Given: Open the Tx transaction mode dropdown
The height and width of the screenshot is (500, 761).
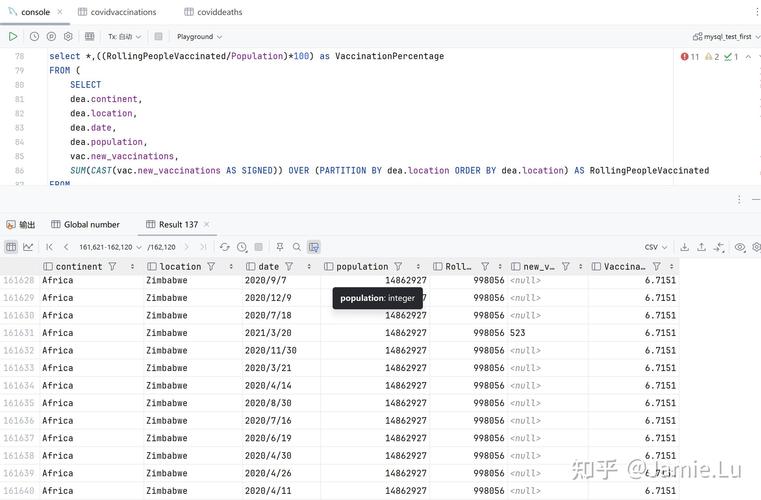Looking at the screenshot, I should tap(124, 37).
